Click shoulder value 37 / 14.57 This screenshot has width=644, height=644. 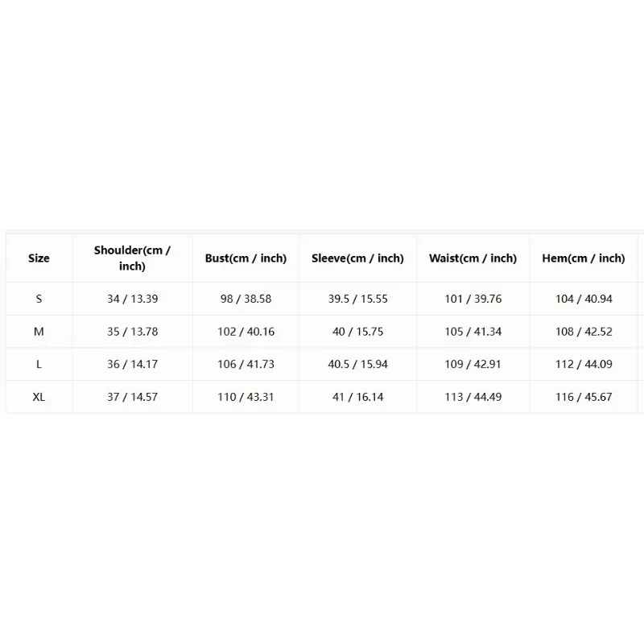[132, 397]
